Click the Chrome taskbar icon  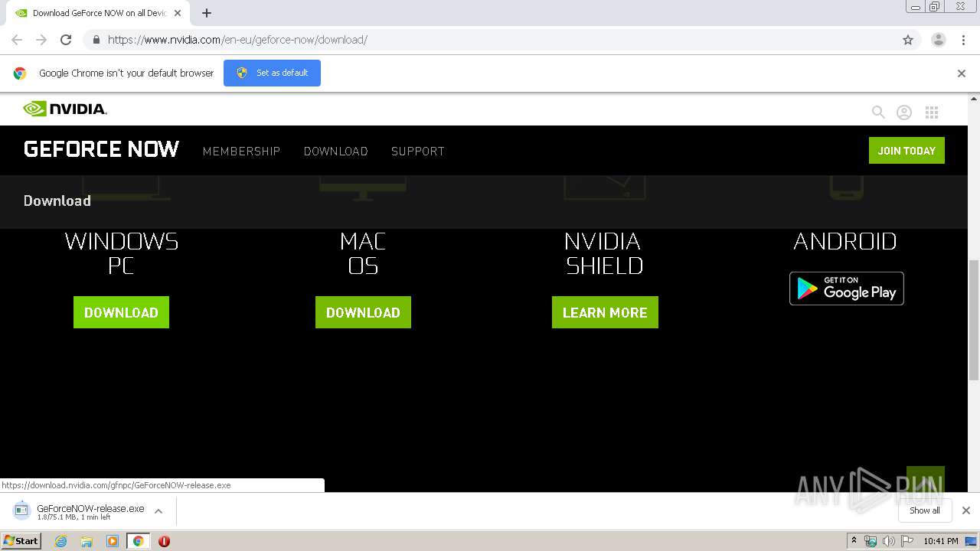click(x=138, y=541)
